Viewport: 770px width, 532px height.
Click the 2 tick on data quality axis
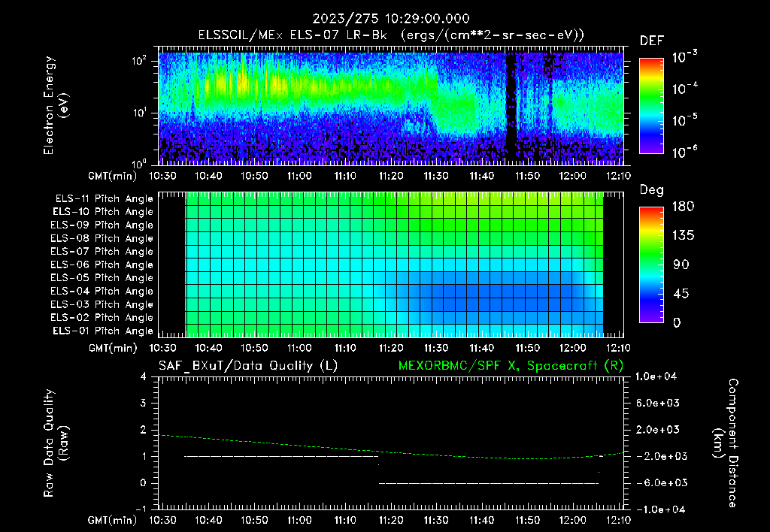[144, 430]
